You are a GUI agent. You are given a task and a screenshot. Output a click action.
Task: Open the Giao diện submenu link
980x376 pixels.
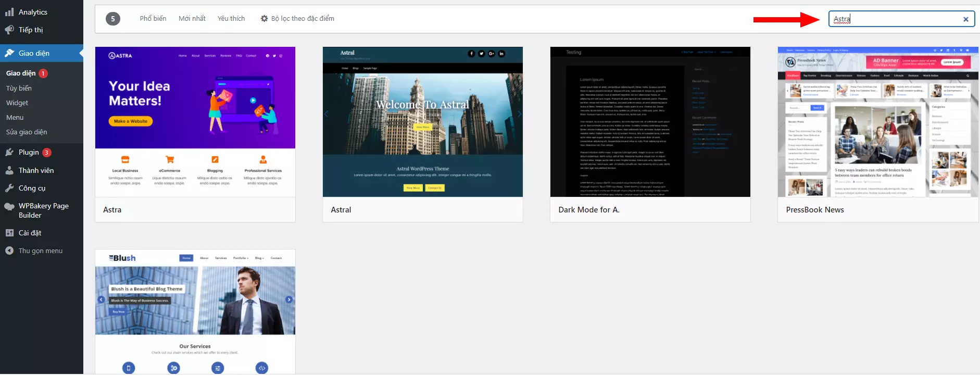pos(21,73)
